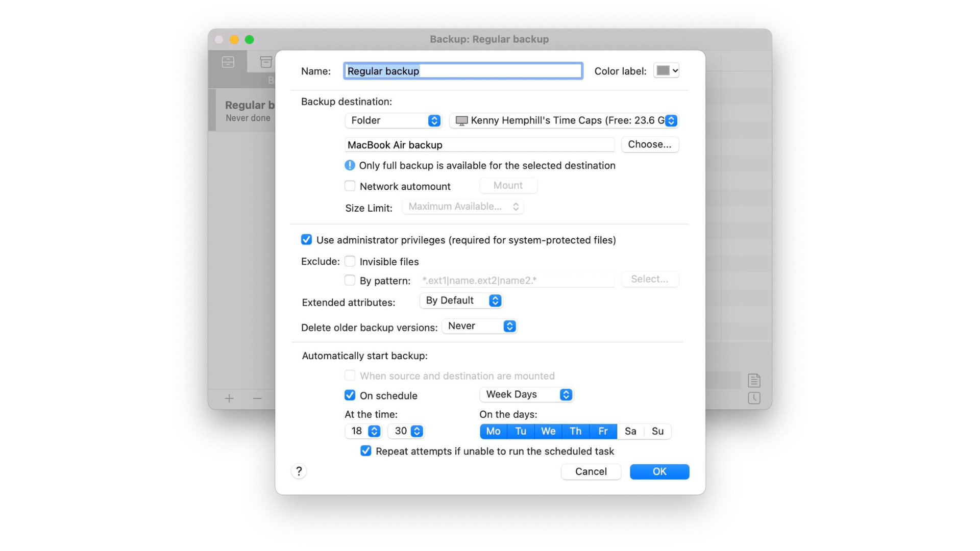The height and width of the screenshot is (551, 980).
Task: Click the hour stepper arrows
Action: pyautogui.click(x=374, y=432)
